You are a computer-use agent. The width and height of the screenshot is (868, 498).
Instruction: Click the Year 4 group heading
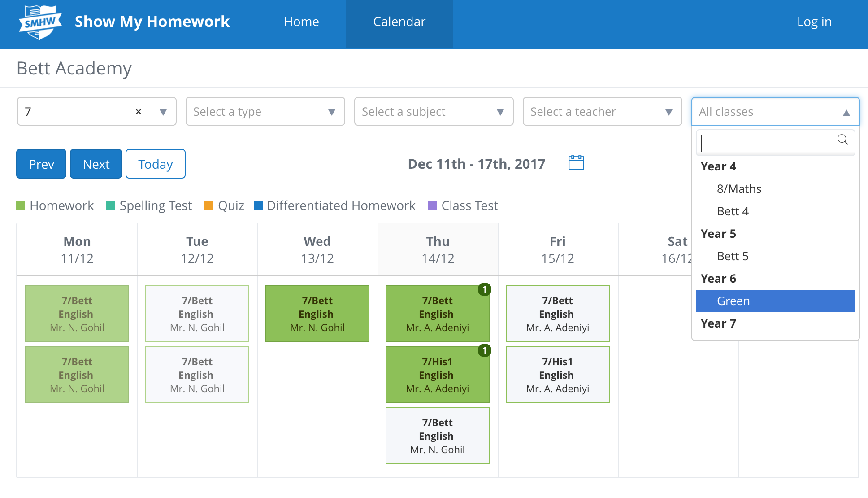[x=718, y=166]
